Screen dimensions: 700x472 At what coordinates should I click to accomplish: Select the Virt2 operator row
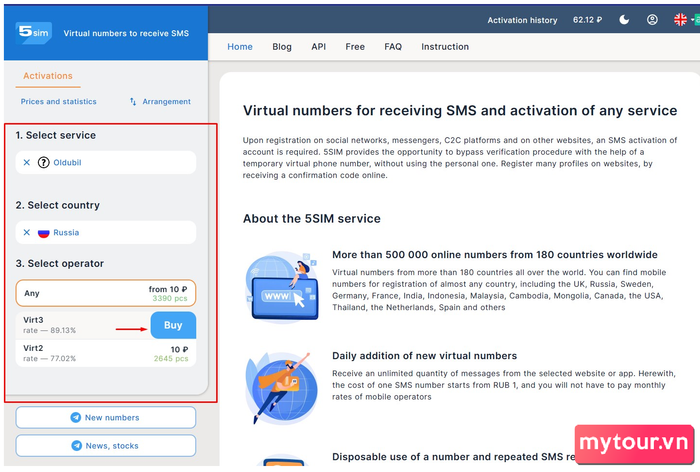(106, 353)
